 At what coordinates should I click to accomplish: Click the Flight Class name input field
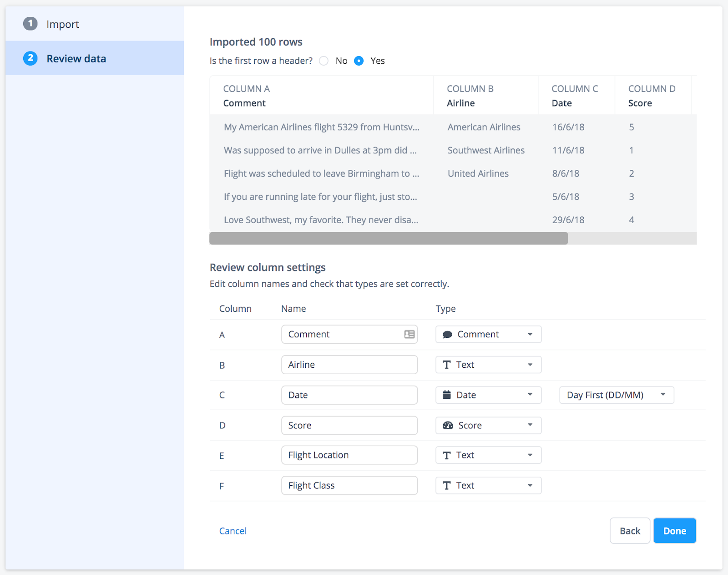pyautogui.click(x=349, y=485)
